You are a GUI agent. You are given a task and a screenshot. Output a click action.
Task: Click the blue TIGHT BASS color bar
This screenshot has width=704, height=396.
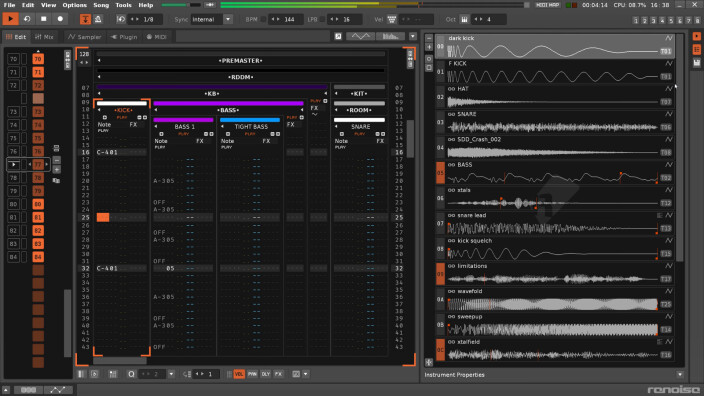(250, 120)
